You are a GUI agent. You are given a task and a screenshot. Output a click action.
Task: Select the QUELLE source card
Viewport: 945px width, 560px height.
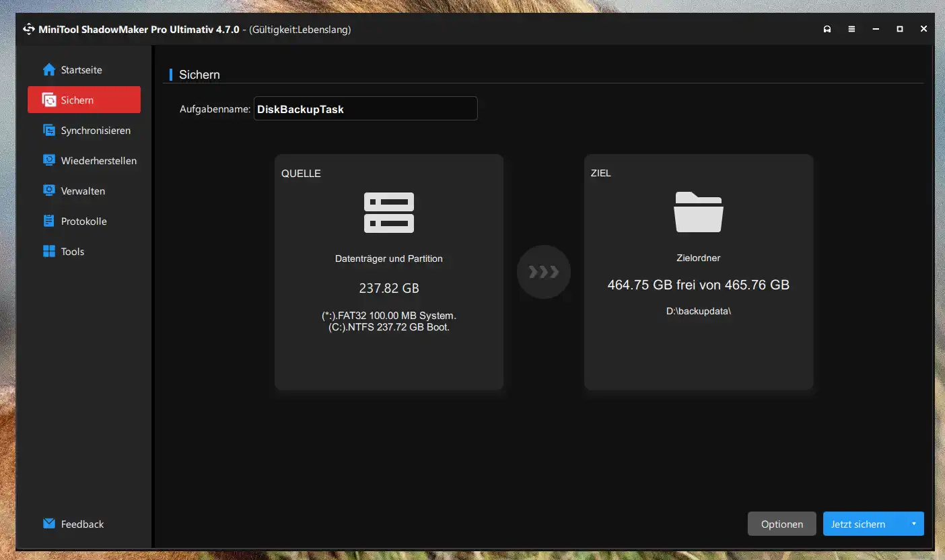389,272
